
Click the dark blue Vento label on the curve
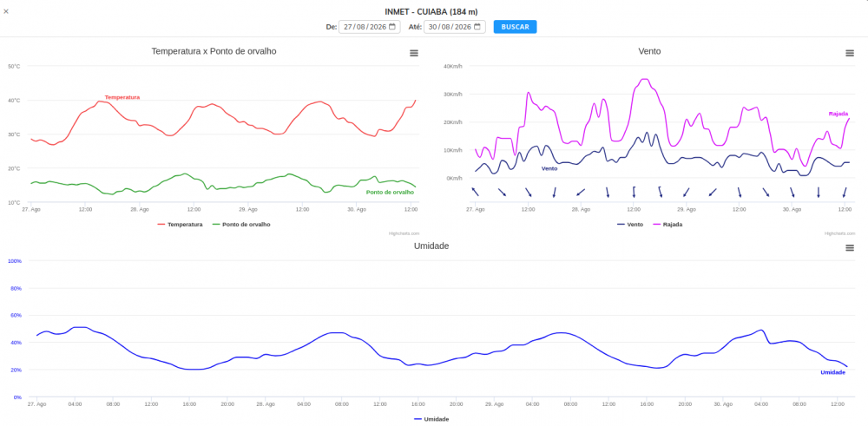coord(549,168)
